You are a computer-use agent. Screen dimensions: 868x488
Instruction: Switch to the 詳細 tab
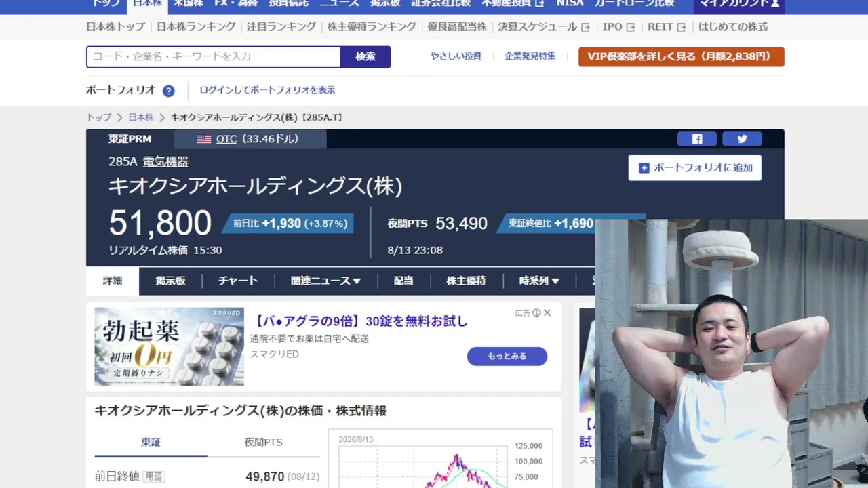coord(113,281)
